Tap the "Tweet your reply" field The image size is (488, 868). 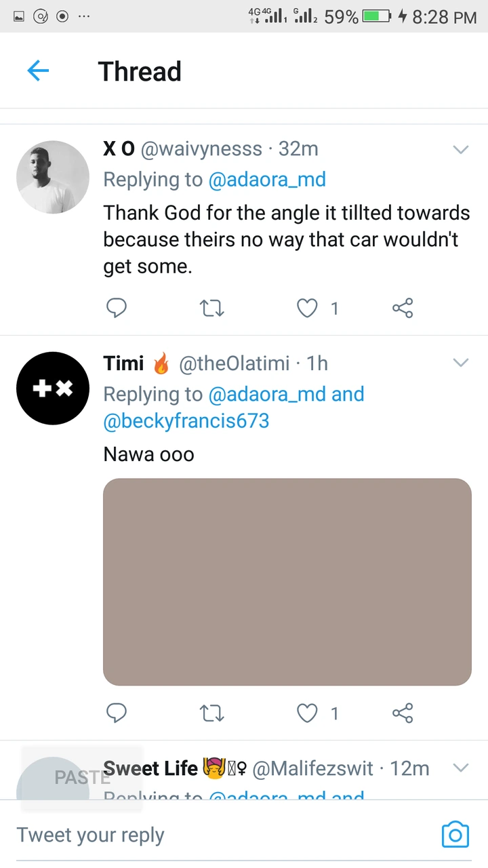(x=203, y=835)
